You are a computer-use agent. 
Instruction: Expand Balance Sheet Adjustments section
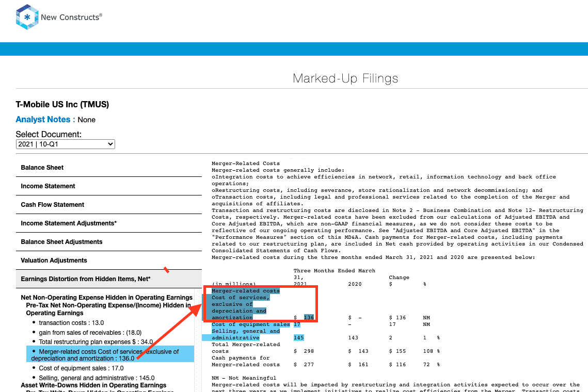click(109, 242)
